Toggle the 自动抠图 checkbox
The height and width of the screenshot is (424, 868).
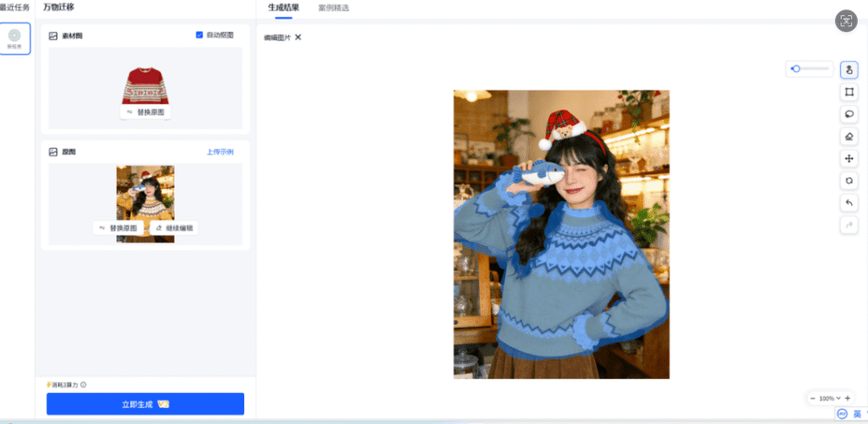tap(199, 35)
